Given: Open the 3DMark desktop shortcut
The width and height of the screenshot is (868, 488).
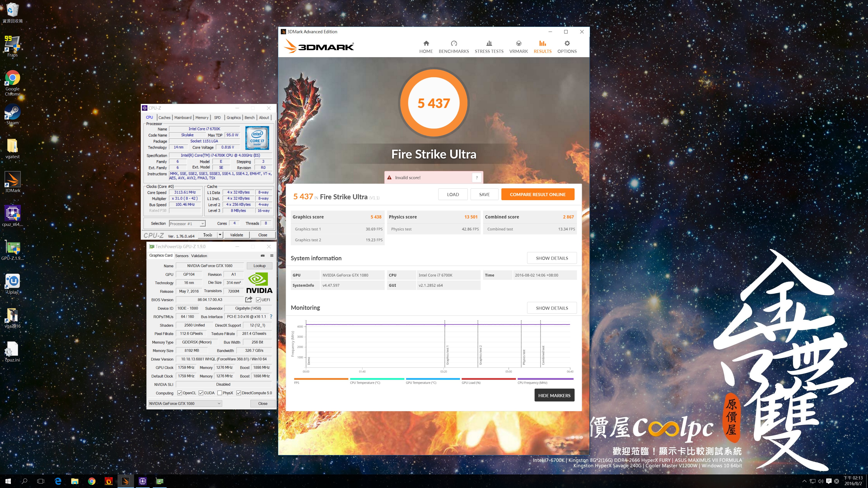Looking at the screenshot, I should pos(12,182).
